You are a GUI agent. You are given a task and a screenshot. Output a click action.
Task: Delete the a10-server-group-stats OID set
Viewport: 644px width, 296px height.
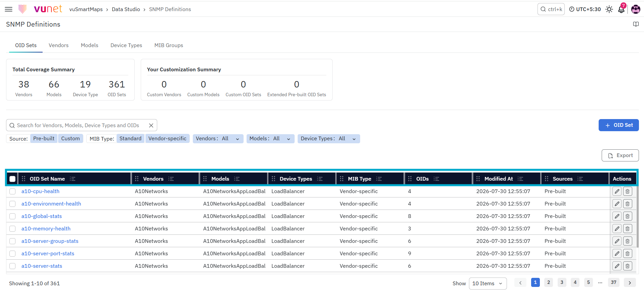[628, 241]
